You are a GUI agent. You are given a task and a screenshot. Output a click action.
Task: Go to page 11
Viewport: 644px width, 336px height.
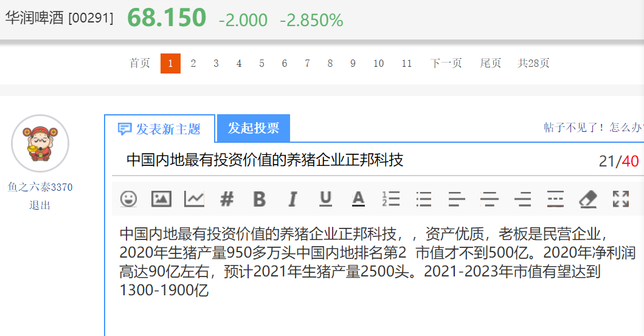click(x=407, y=64)
